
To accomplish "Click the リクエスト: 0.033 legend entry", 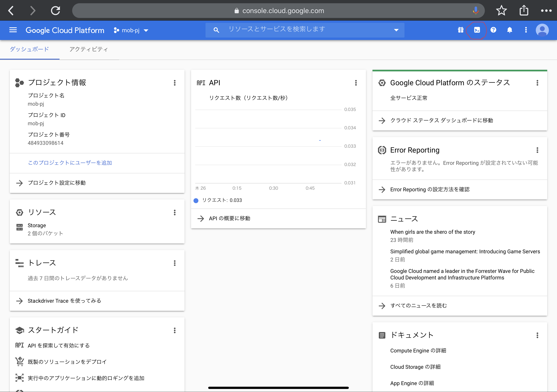I will point(218,200).
